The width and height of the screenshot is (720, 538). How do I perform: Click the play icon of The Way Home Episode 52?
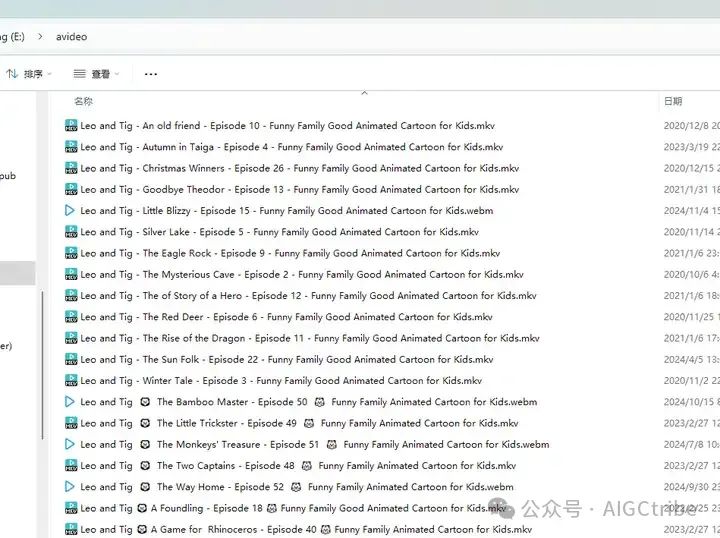pos(69,487)
